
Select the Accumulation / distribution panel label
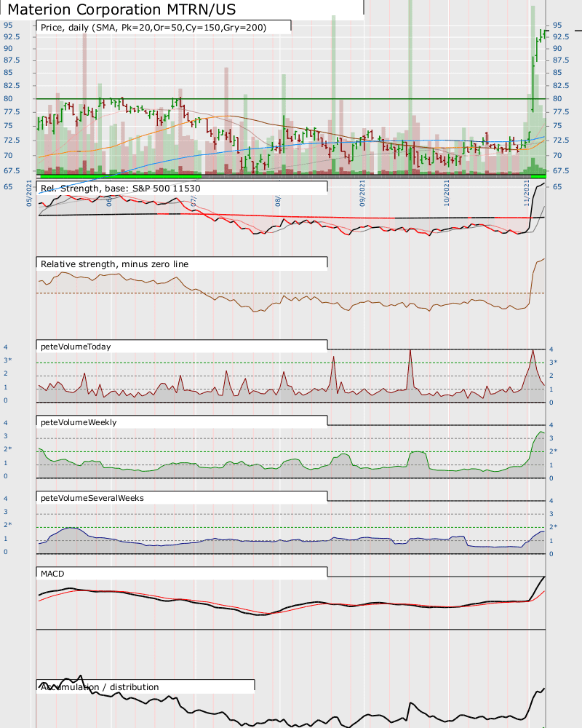coord(100,687)
